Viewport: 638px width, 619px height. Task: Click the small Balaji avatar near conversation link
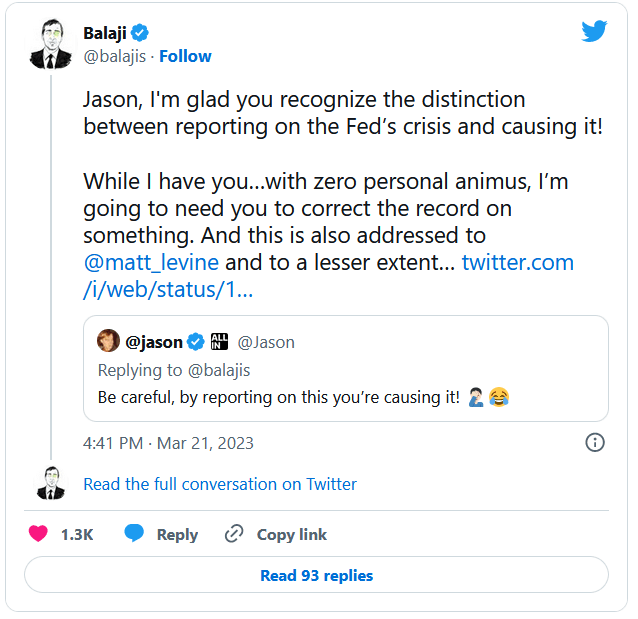(51, 483)
